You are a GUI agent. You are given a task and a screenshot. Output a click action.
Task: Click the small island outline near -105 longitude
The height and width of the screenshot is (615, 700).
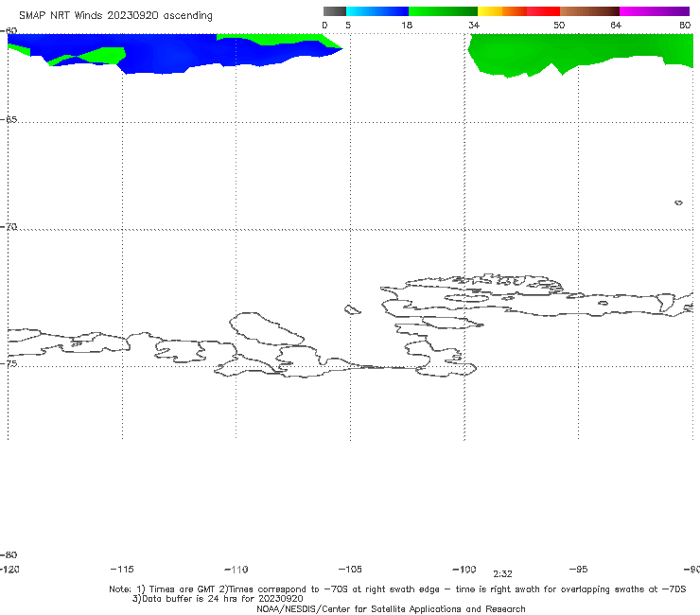[x=352, y=309]
